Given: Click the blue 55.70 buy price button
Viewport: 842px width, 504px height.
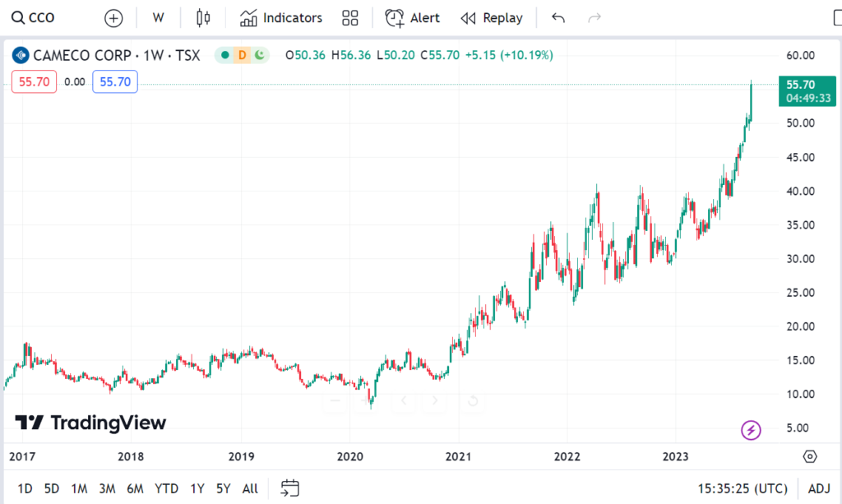Looking at the screenshot, I should [x=115, y=81].
